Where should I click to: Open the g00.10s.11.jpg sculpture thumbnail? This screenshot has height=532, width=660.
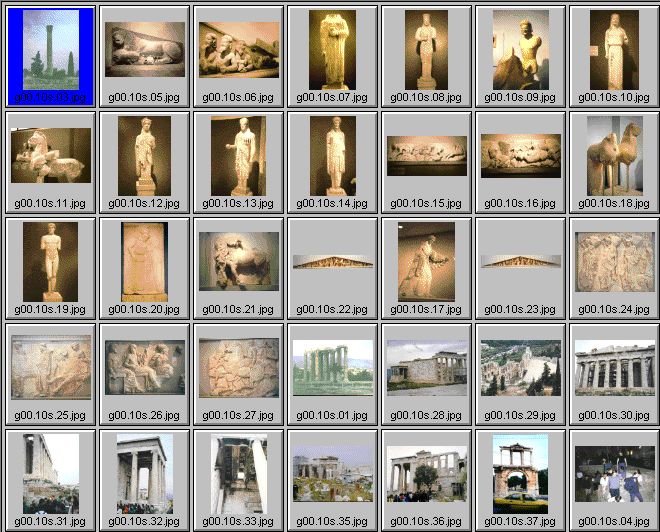51,156
